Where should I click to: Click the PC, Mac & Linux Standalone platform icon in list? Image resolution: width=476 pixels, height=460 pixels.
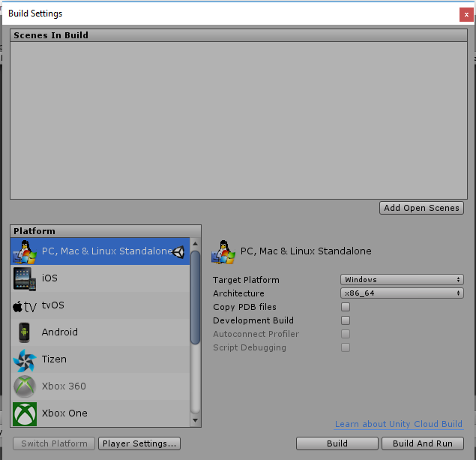pos(25,251)
